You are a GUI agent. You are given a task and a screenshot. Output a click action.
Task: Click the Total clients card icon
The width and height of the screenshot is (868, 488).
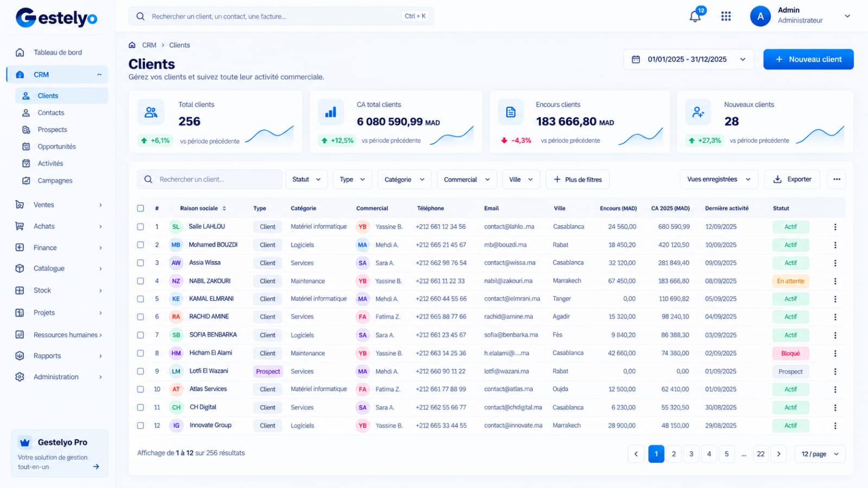click(x=151, y=112)
